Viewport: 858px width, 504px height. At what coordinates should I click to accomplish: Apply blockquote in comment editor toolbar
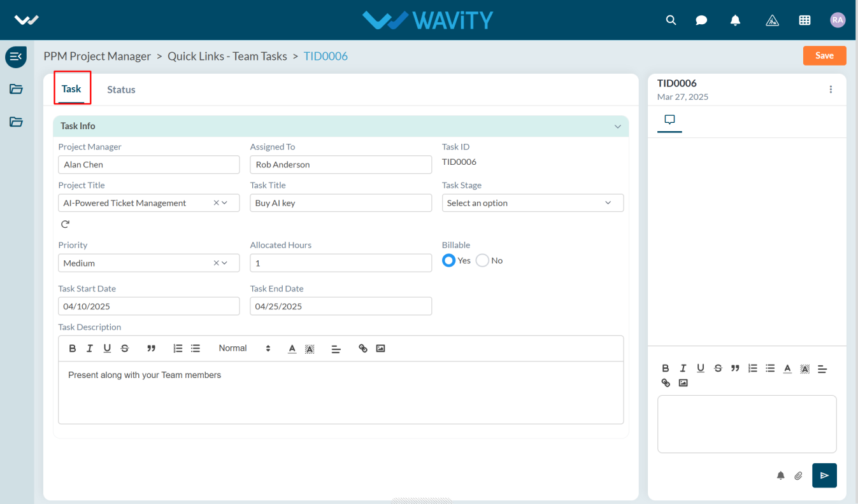(735, 368)
